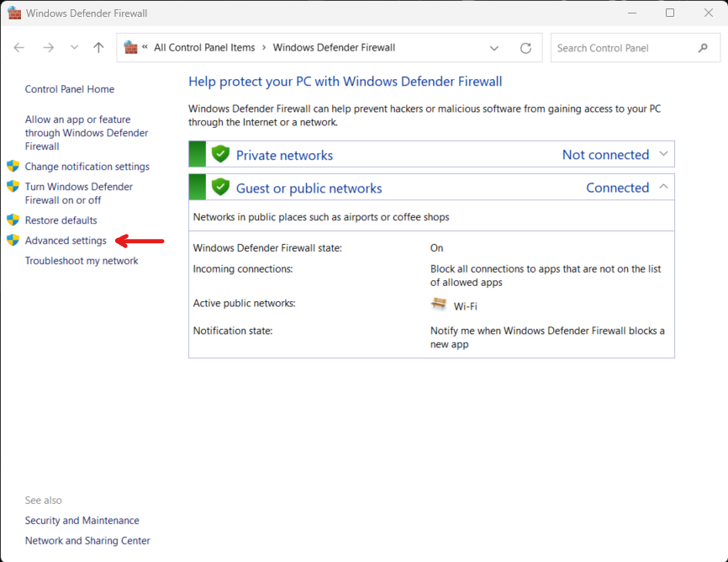The image size is (728, 562).
Task: Click the Connected status text
Action: (x=618, y=188)
